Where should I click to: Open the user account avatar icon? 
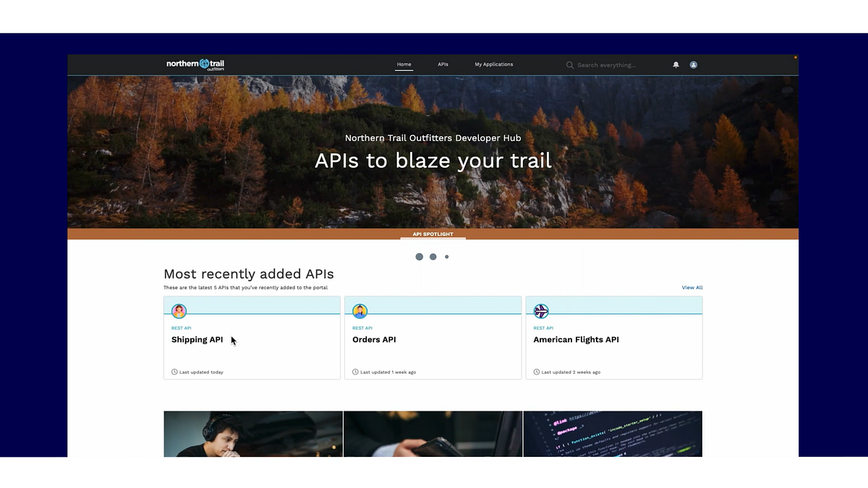[x=693, y=64]
